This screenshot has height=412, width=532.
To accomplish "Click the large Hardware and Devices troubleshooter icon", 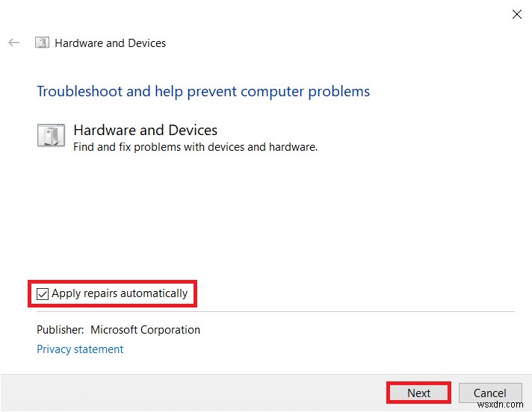I will click(x=51, y=137).
